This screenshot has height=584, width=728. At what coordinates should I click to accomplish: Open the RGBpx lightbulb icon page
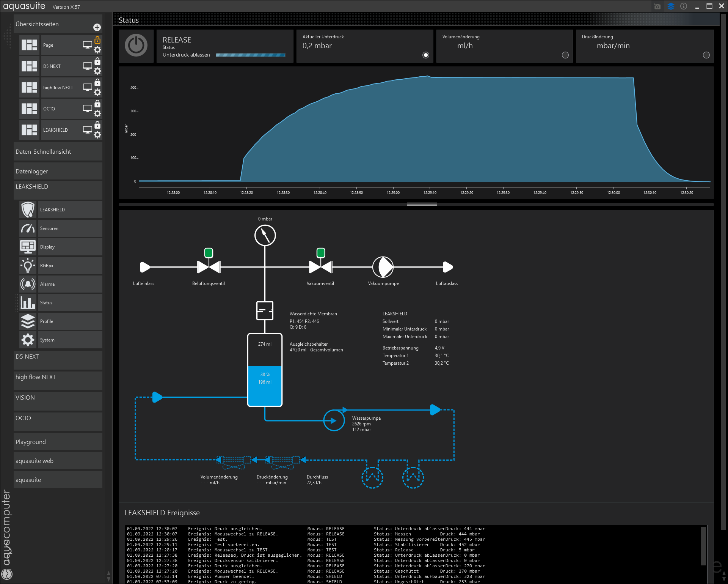pyautogui.click(x=28, y=266)
